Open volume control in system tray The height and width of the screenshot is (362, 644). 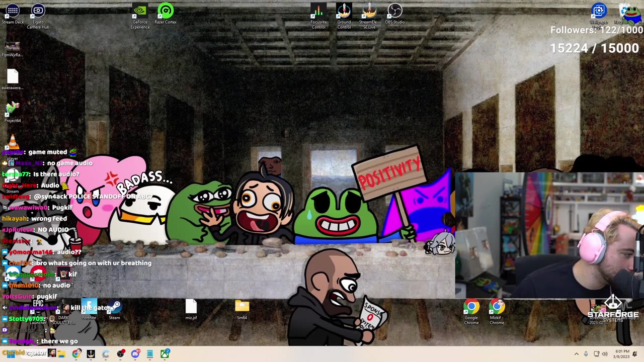(605, 354)
